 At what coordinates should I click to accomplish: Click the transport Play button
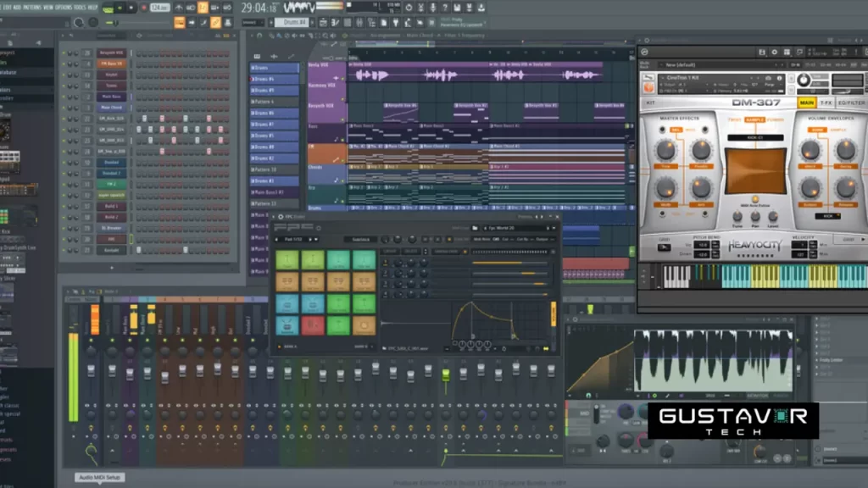(x=120, y=8)
